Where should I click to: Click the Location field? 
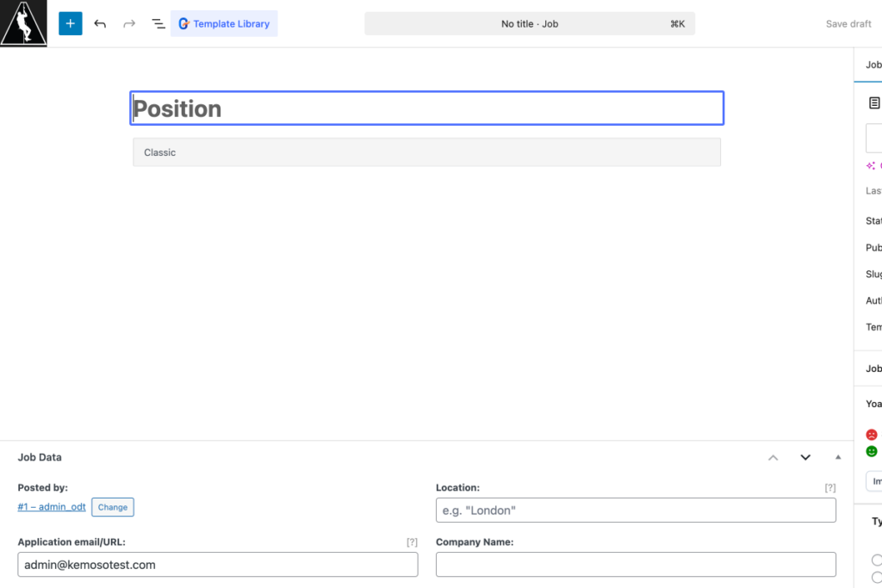pyautogui.click(x=636, y=510)
